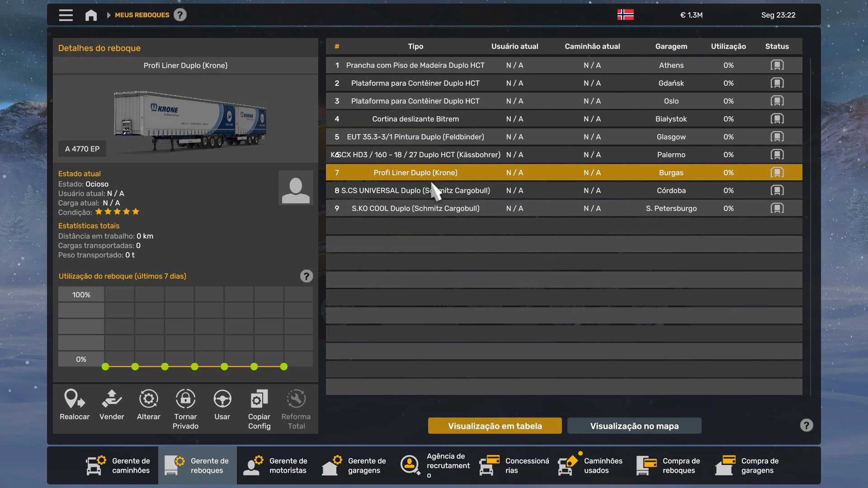Open Compra de reboques tab
The height and width of the screenshot is (488, 868).
pos(669,465)
